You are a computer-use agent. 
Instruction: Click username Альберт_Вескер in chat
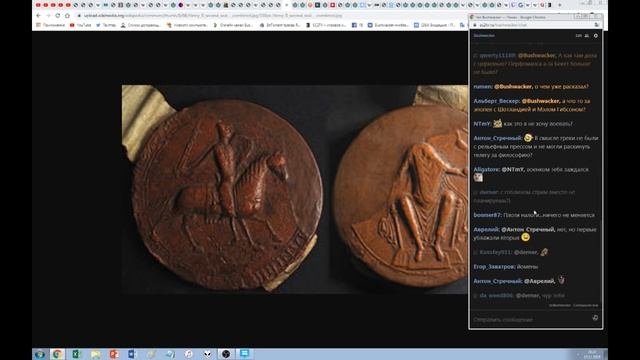tap(496, 101)
